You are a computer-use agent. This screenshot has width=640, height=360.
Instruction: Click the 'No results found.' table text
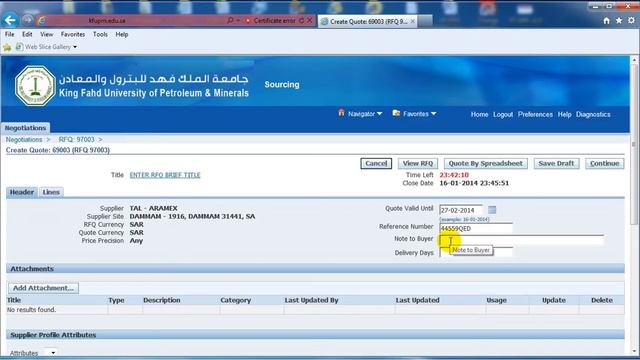31,310
